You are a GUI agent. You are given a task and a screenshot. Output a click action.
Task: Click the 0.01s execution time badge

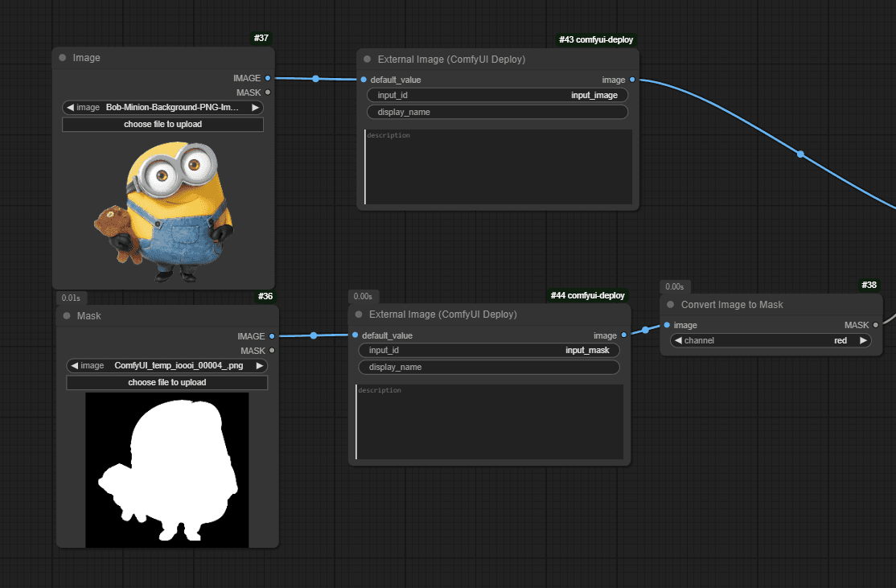[71, 298]
